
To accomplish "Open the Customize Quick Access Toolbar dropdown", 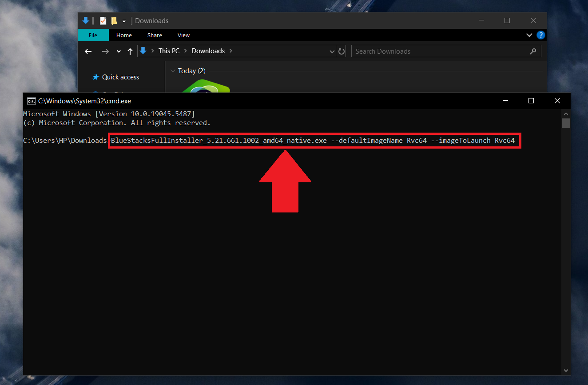I will tap(124, 21).
